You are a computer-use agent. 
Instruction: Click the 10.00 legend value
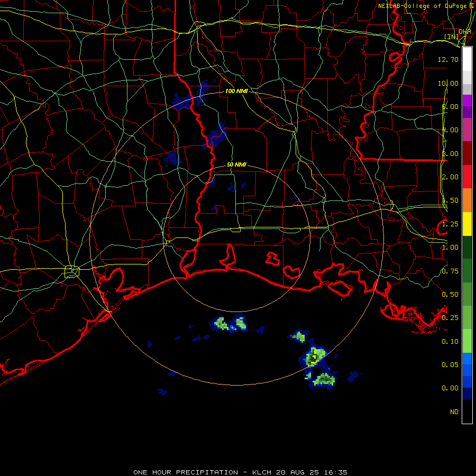pos(448,83)
